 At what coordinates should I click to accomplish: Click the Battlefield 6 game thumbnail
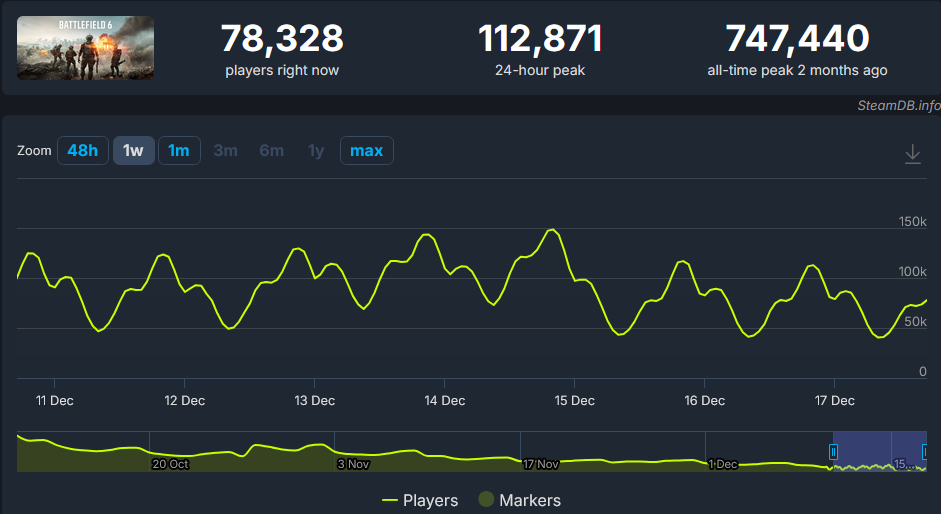tap(85, 48)
